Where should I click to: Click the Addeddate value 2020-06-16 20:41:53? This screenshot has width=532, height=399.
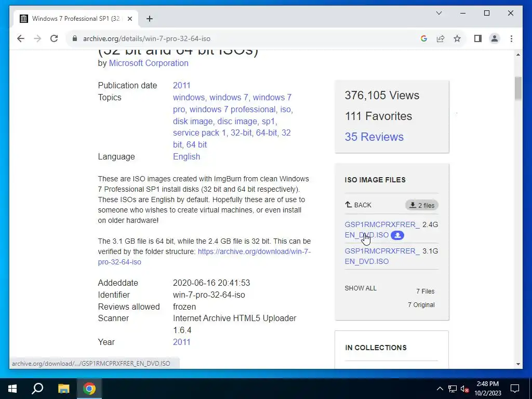(211, 283)
